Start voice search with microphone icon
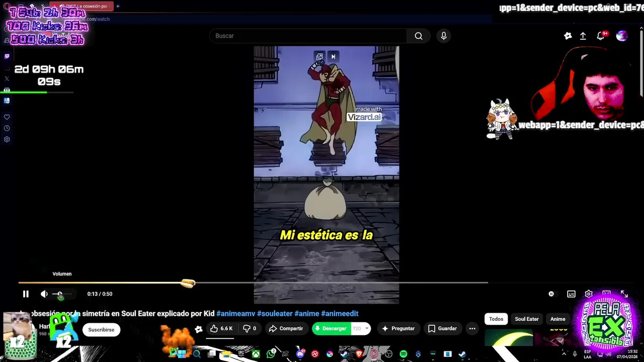This screenshot has height=362, width=644. click(x=444, y=36)
